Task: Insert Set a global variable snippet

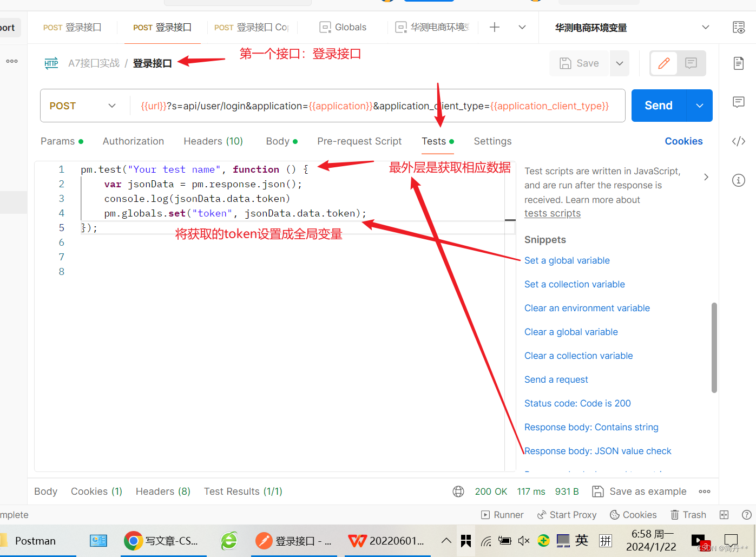Action: click(x=567, y=260)
